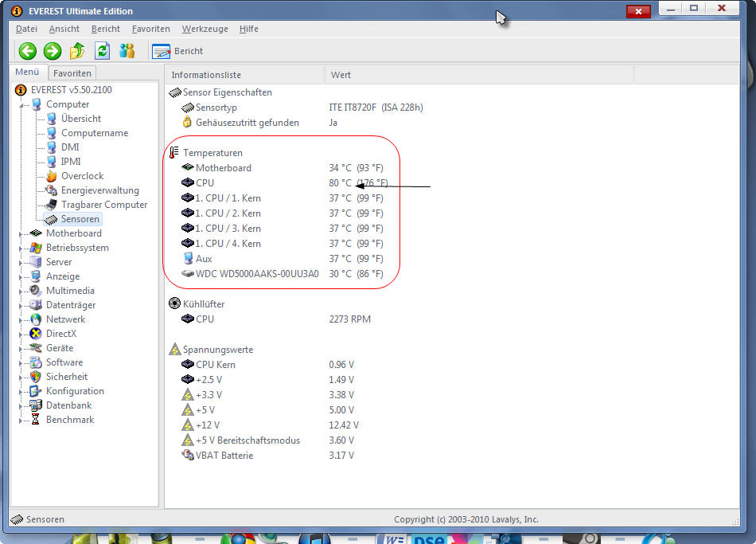
Task: Expand the Betriebssystem tree node
Action: [21, 249]
